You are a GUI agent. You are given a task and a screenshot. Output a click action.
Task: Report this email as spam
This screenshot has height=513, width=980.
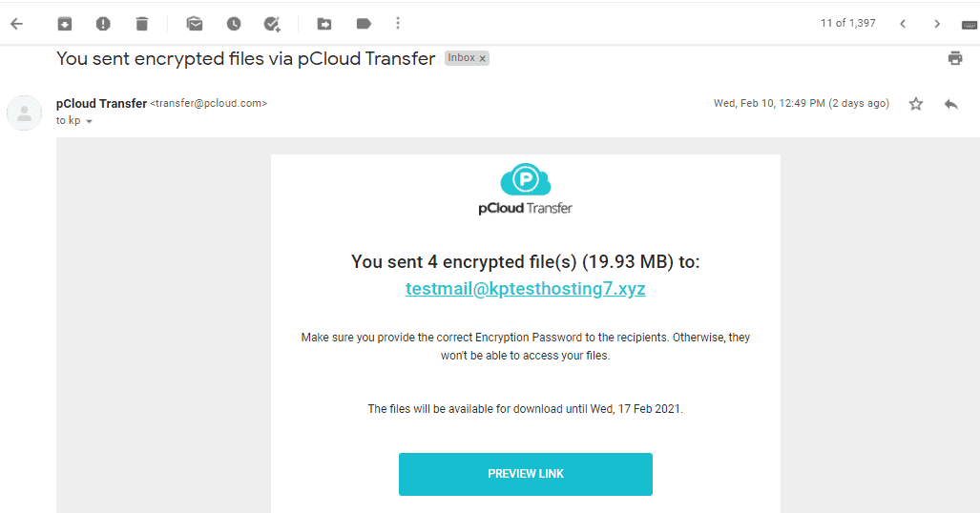[x=103, y=24]
